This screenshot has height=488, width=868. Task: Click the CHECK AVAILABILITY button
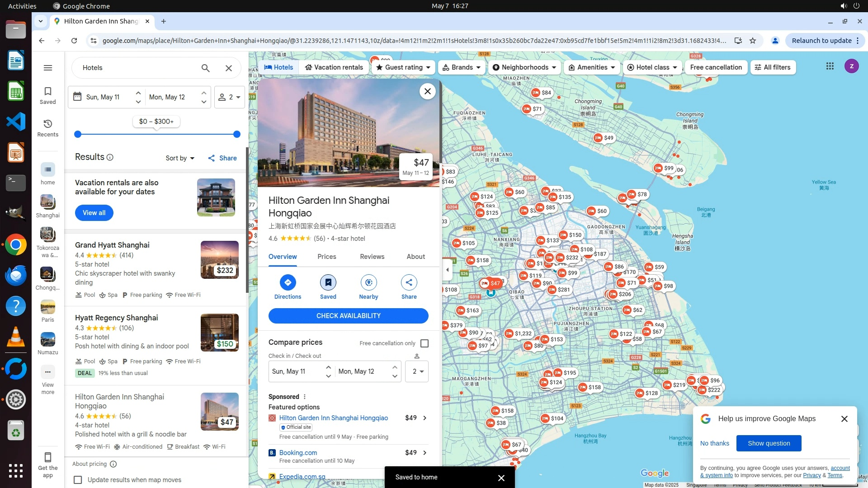348,316
